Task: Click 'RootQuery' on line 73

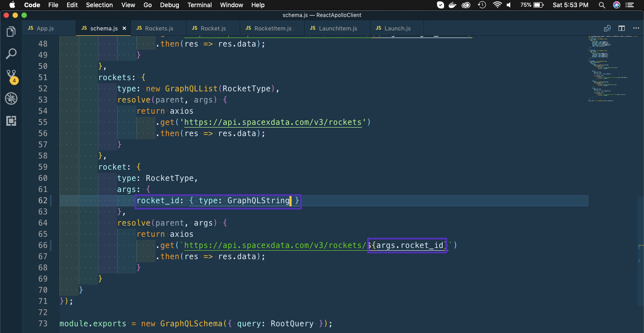Action: pyautogui.click(x=292, y=324)
